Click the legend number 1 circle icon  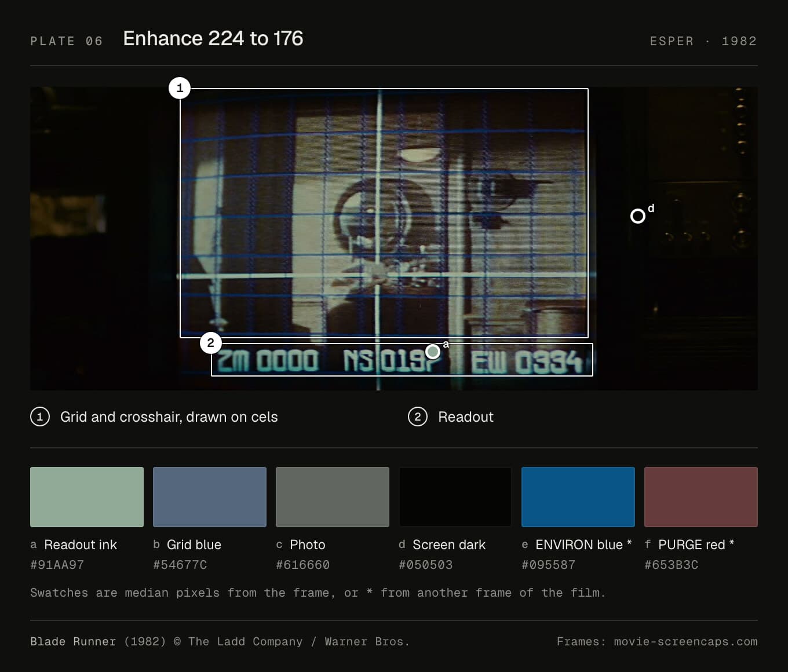(40, 417)
